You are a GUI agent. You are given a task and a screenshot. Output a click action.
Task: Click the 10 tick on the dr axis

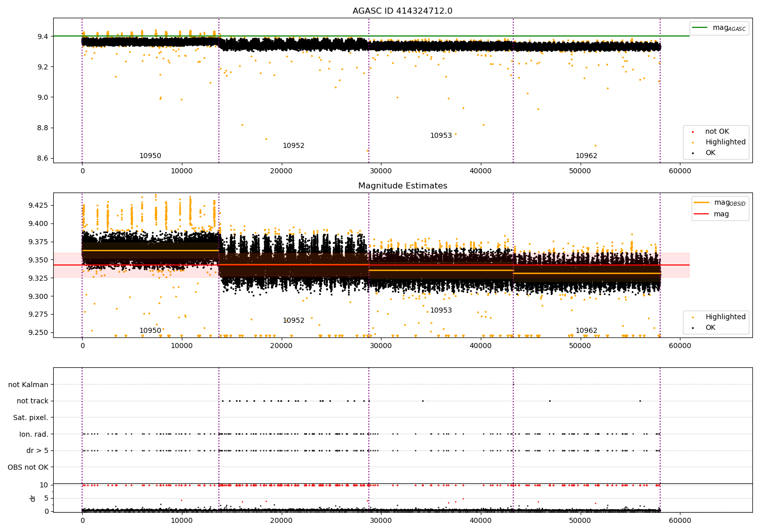tap(44, 485)
